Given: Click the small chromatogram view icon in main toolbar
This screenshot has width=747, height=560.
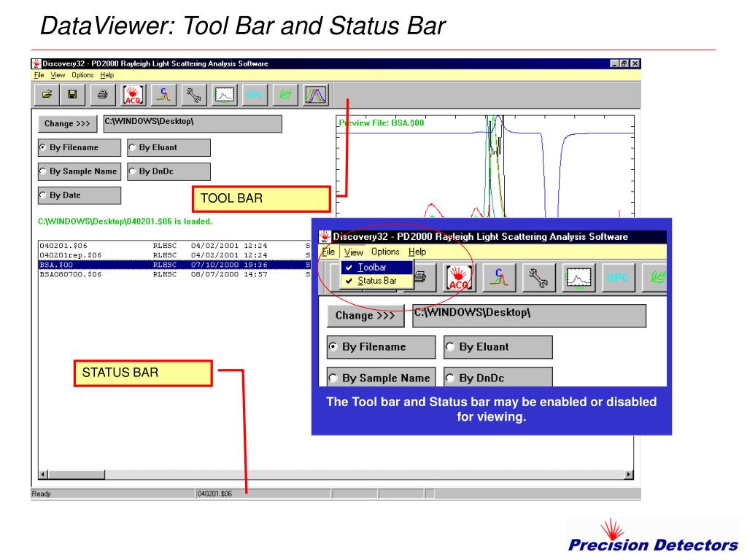Looking at the screenshot, I should pos(225,94).
